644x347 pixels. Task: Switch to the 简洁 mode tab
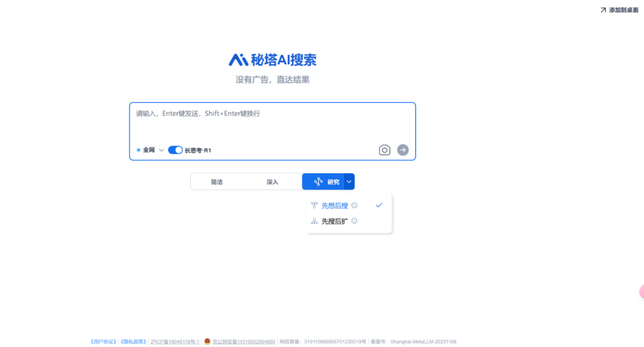[217, 182]
